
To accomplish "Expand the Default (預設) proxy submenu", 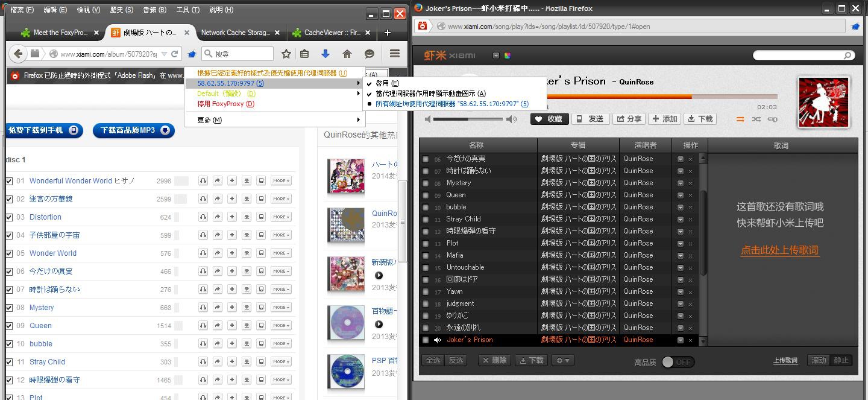I will pyautogui.click(x=274, y=94).
